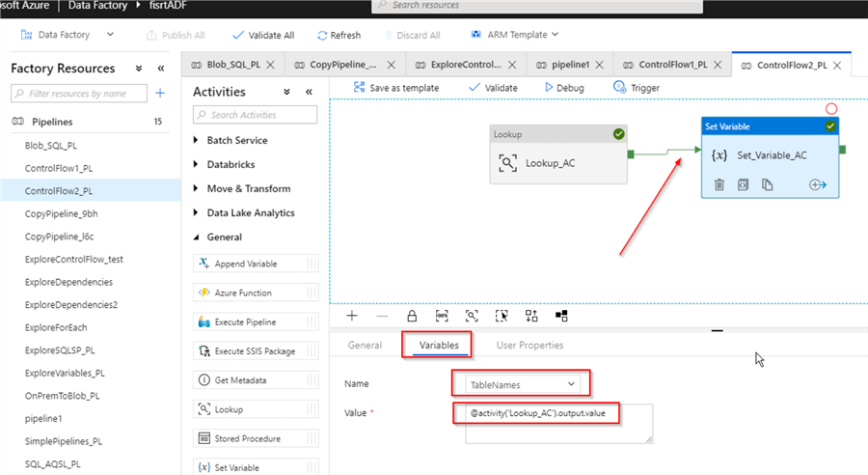The width and height of the screenshot is (868, 475).
Task: Add new resource with plus icon
Action: click(160, 93)
